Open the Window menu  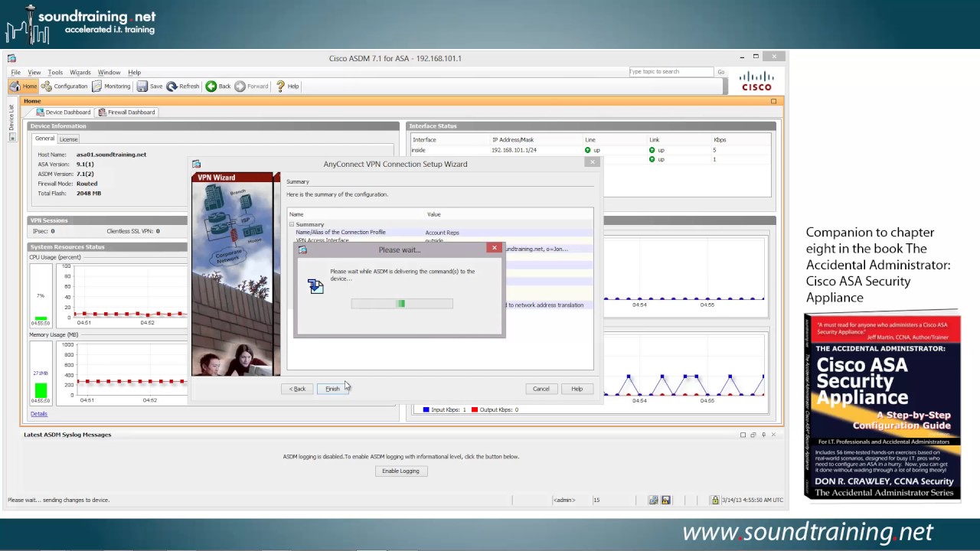[109, 73]
